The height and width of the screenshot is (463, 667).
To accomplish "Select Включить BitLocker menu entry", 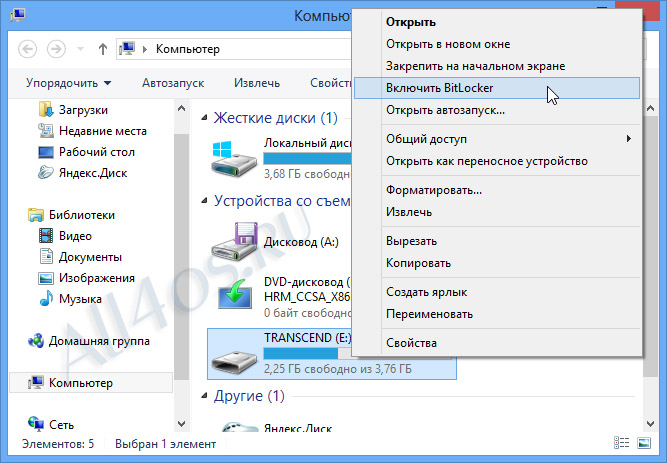I will click(x=497, y=88).
